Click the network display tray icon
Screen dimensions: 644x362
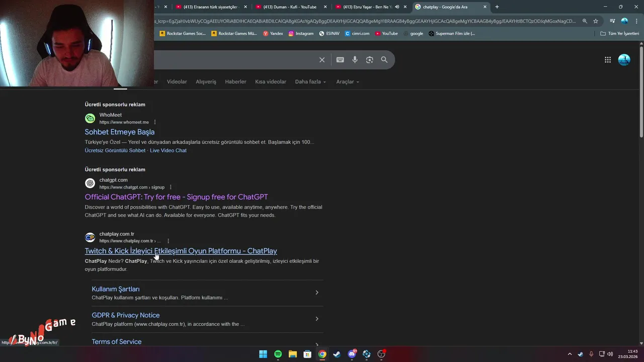601,354
